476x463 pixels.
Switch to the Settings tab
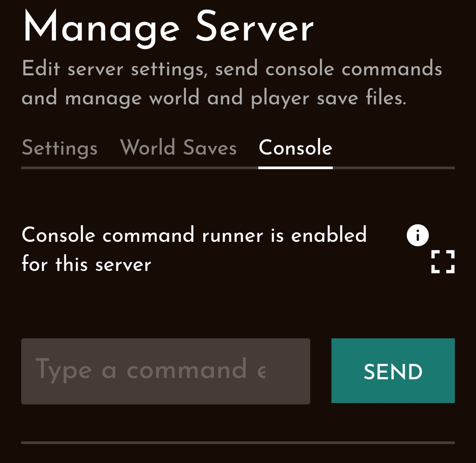click(59, 148)
